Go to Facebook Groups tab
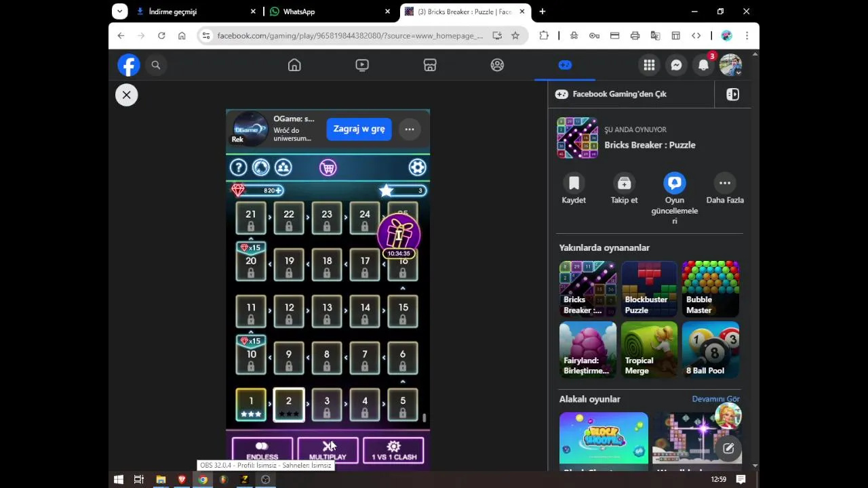868x488 pixels. (497, 65)
